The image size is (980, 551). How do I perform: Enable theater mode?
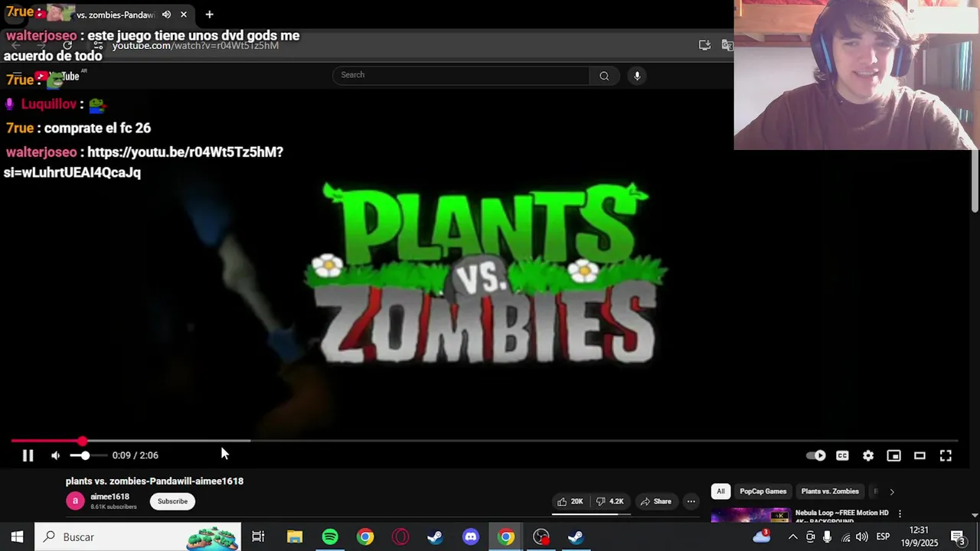tap(920, 455)
